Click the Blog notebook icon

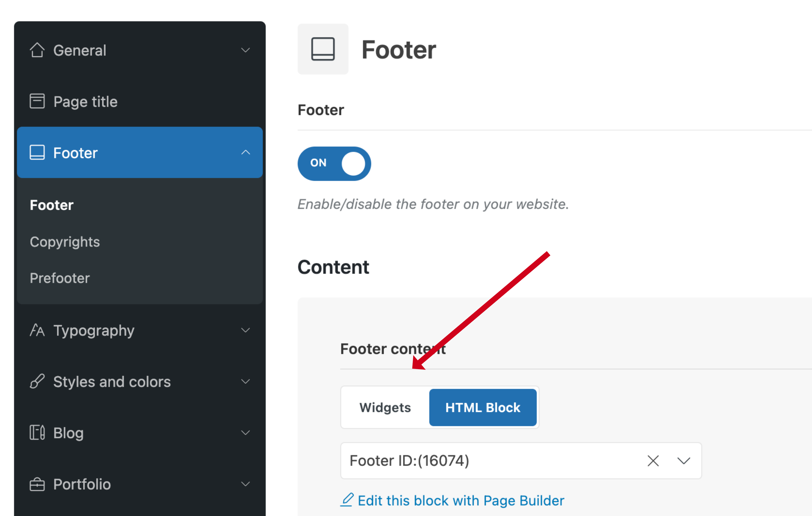click(37, 432)
